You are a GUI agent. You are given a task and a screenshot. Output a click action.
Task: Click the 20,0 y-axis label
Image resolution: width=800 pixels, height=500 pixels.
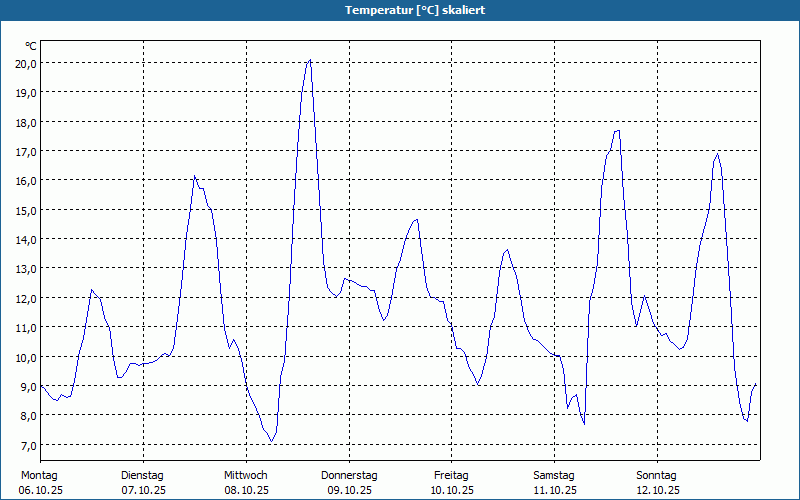(26, 64)
